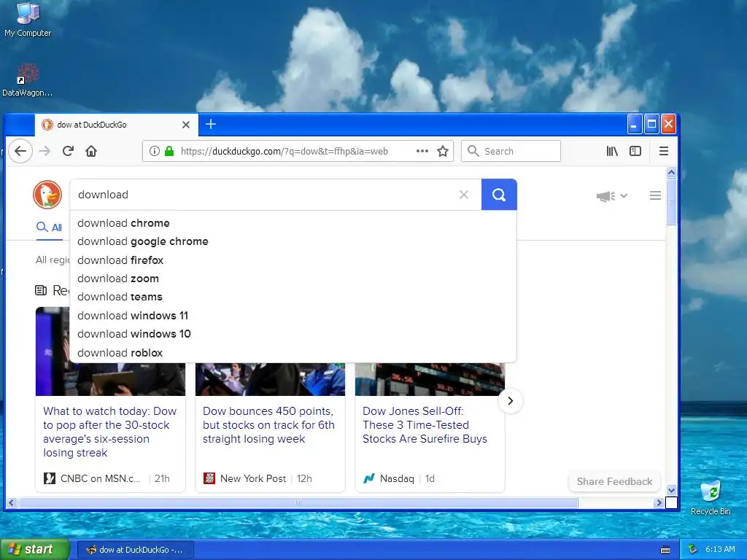
Task: Click the horizontal scrollbar left arrow
Action: [x=12, y=502]
